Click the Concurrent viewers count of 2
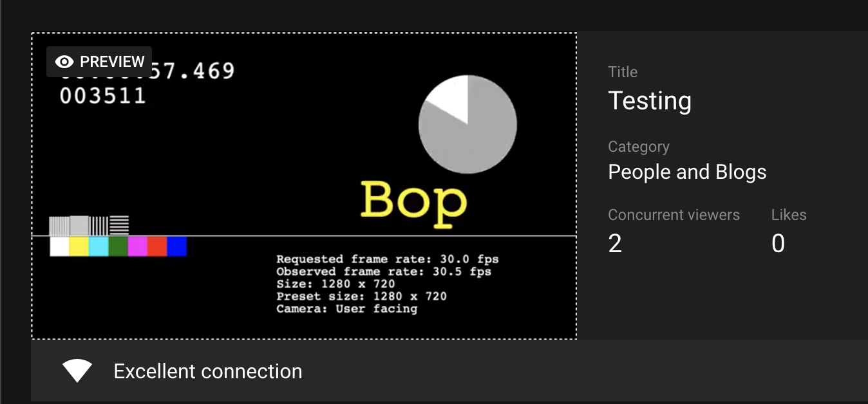868x404 pixels. (615, 244)
